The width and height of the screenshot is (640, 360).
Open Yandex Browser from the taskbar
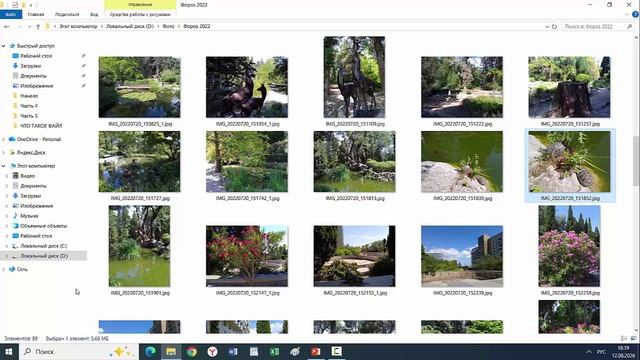pos(212,351)
